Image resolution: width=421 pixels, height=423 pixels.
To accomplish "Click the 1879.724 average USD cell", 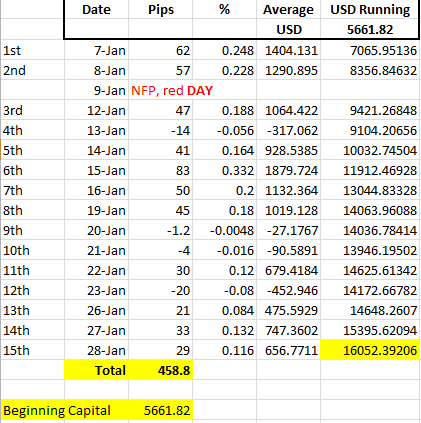I will 289,170.
